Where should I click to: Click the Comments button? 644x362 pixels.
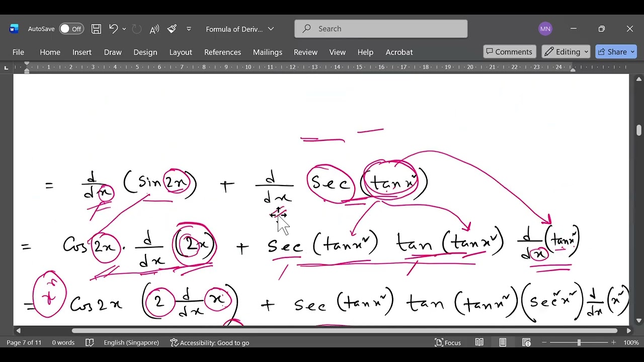coord(509,52)
